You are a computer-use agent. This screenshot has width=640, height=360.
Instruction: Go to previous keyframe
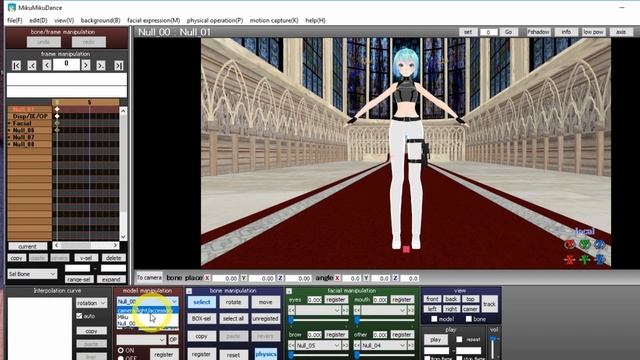[32, 65]
